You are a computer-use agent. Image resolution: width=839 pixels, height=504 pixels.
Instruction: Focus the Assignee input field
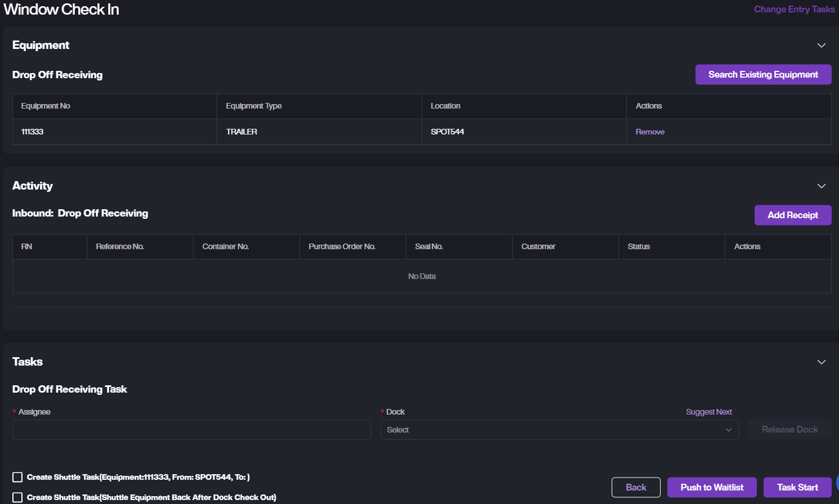tap(191, 430)
